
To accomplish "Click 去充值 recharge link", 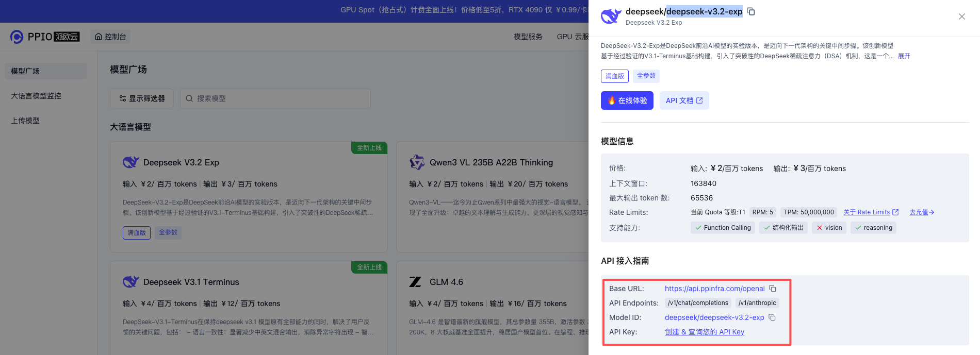I will coord(922,212).
